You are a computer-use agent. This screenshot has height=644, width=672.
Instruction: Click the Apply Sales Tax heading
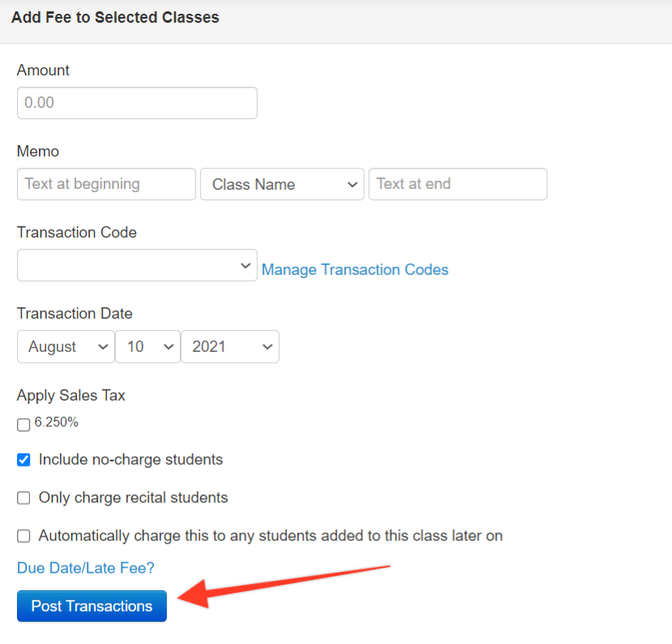pos(71,395)
